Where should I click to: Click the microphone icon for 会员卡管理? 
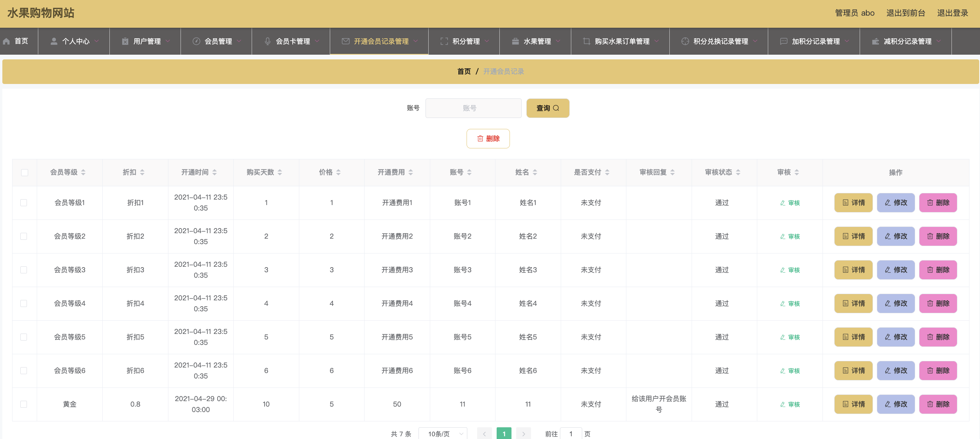(268, 41)
